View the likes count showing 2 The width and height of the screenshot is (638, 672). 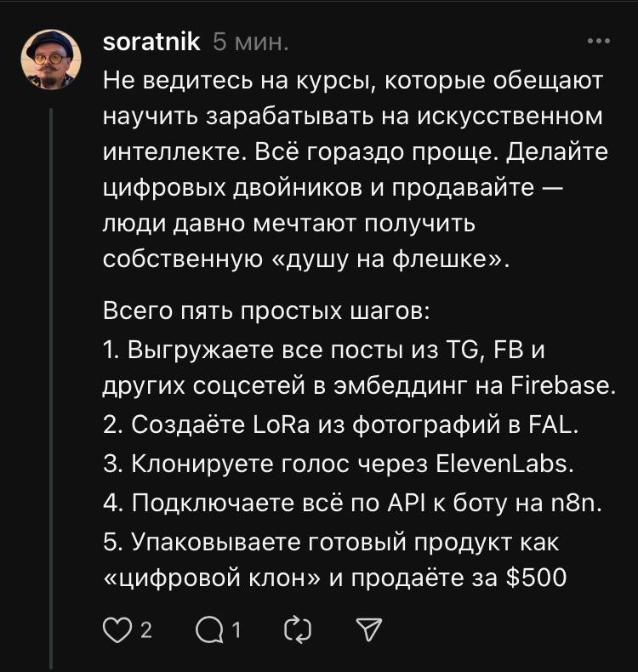point(145,630)
